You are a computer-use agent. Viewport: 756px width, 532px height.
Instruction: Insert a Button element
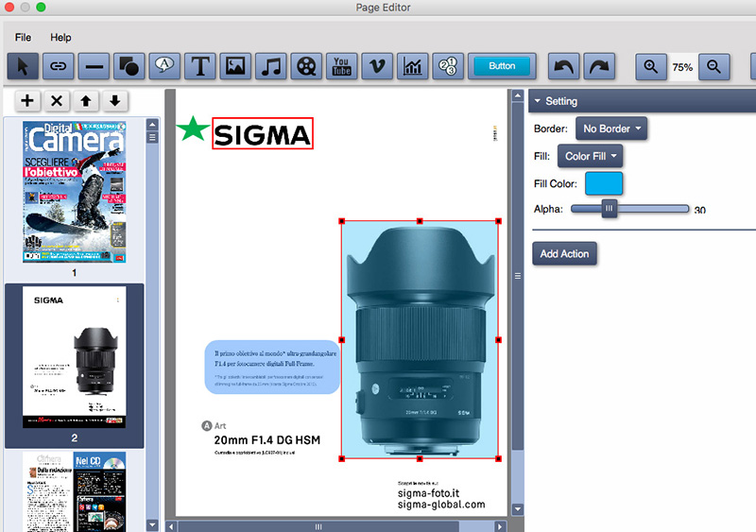click(x=502, y=66)
